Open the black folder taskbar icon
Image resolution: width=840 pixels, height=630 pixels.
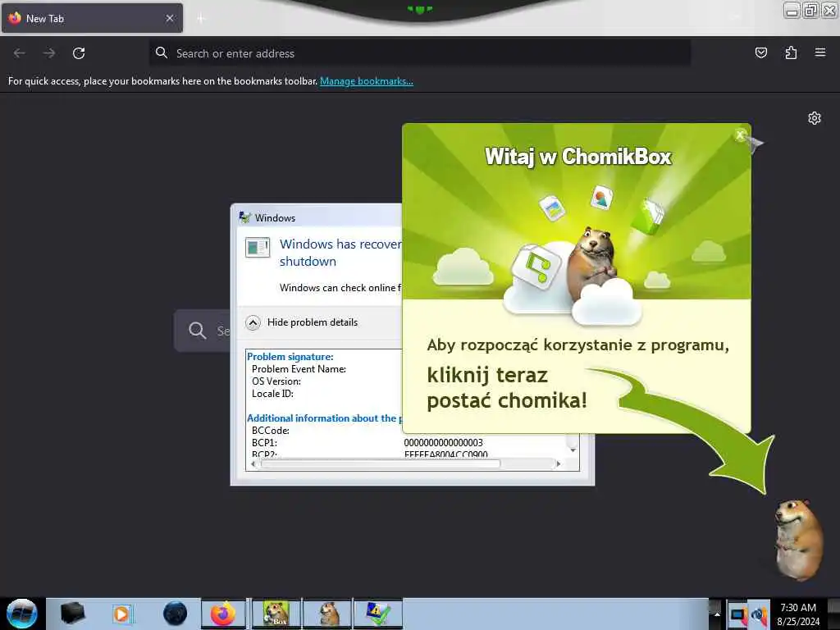click(72, 614)
